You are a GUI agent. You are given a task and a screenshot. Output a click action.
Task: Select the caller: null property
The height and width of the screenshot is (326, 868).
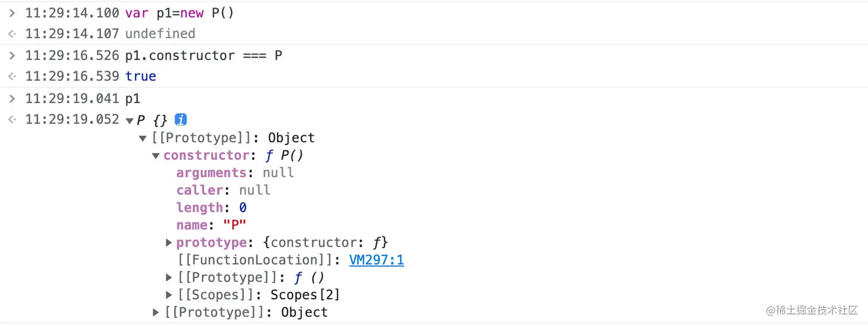click(x=223, y=190)
